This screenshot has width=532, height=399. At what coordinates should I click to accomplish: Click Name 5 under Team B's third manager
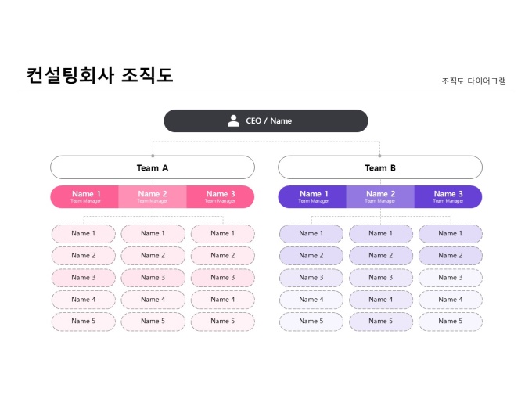(450, 321)
